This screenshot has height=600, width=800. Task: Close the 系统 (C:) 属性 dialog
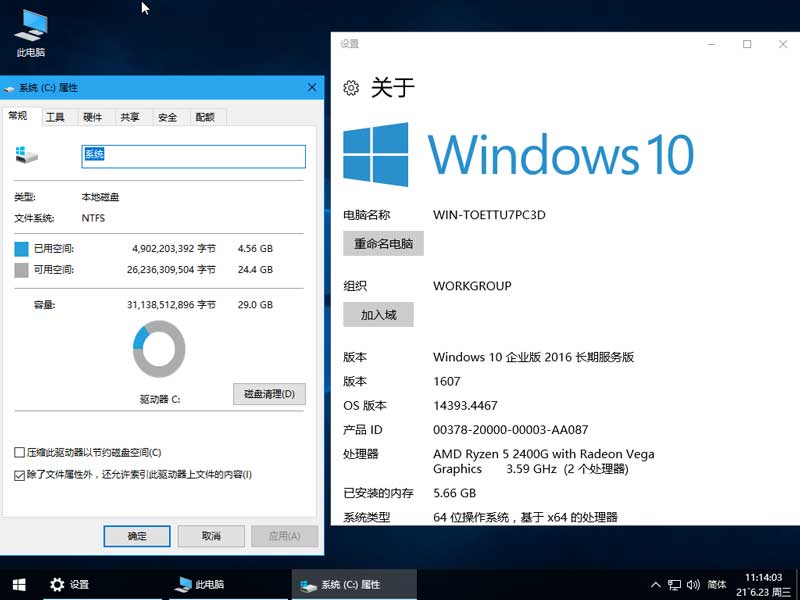312,88
